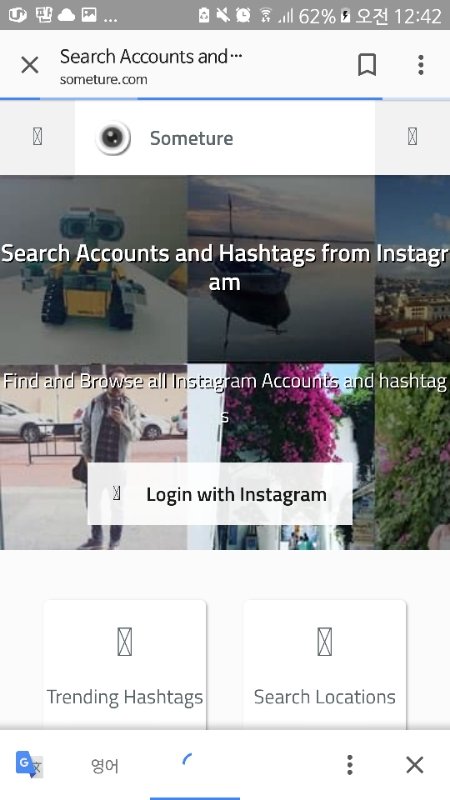
Task: Select the 영어 language tab
Action: pos(105,765)
